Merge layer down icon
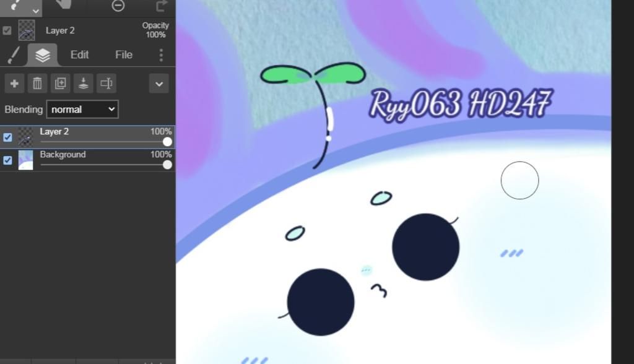634x364 pixels. tap(84, 84)
